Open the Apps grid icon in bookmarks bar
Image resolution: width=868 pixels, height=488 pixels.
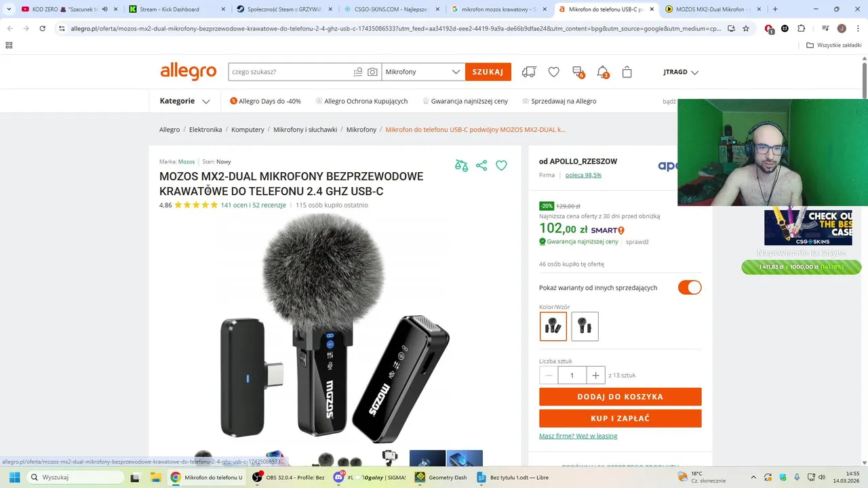[x=9, y=45]
